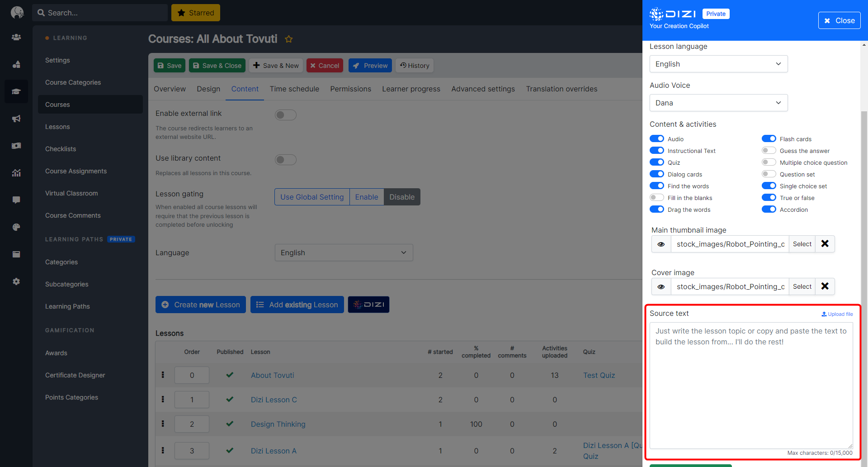This screenshot has width=868, height=467.
Task: Click the Search field at top
Action: pos(100,13)
